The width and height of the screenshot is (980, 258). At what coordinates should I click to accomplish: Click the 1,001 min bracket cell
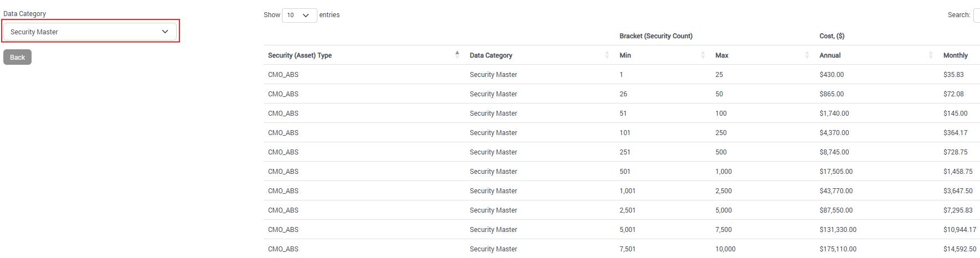coord(627,191)
